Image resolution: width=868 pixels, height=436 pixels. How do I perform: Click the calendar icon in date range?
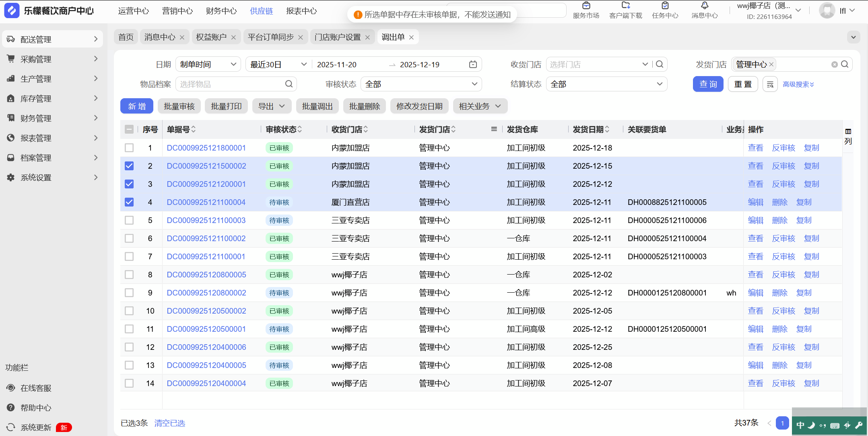(473, 64)
